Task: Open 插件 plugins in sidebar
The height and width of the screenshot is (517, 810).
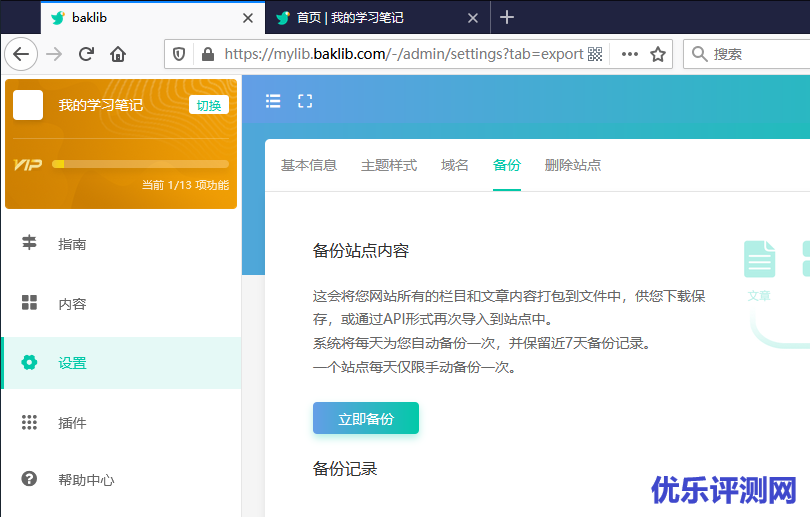Action: click(x=72, y=423)
